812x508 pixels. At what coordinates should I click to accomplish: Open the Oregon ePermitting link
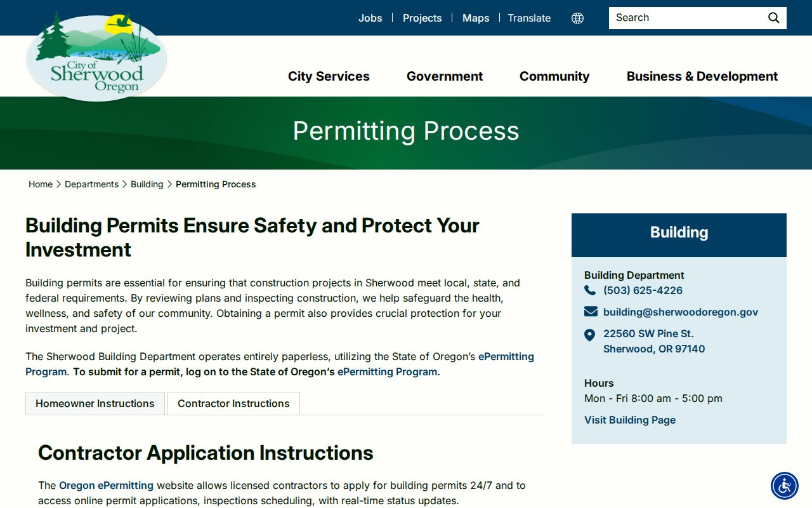click(106, 485)
